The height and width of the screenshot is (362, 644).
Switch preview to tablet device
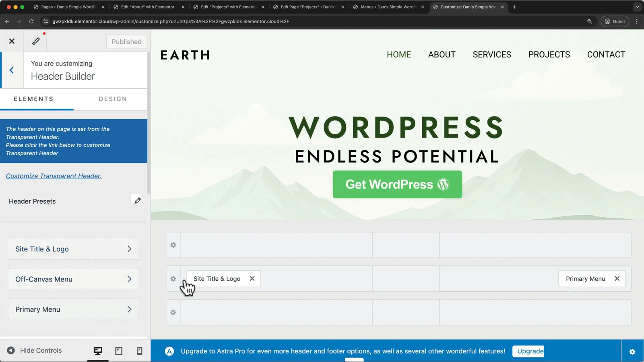pyautogui.click(x=119, y=351)
